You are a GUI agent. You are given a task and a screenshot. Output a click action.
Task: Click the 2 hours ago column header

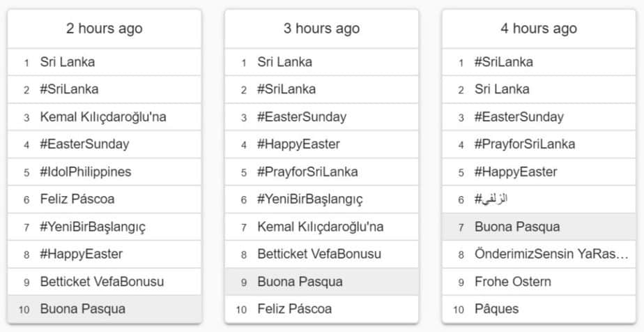105,29
